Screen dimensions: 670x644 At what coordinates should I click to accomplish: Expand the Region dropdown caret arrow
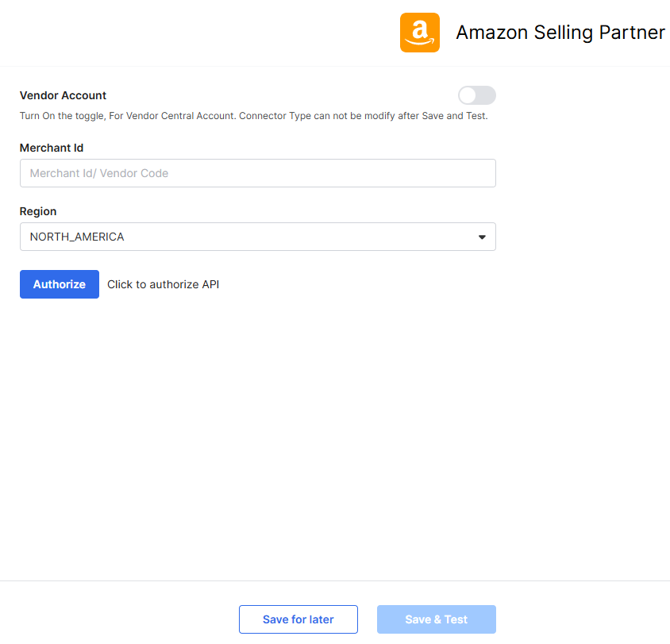pos(482,237)
